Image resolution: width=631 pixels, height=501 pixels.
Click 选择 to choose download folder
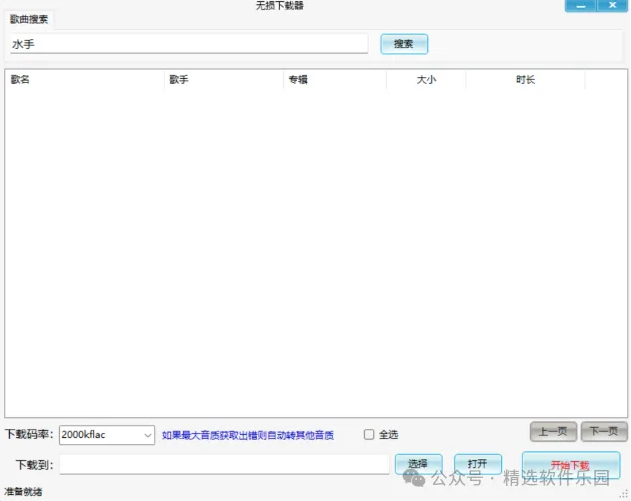pos(418,464)
